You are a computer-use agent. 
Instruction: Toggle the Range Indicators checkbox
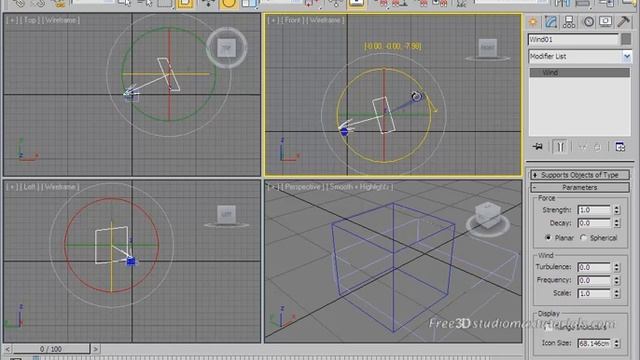point(549,327)
